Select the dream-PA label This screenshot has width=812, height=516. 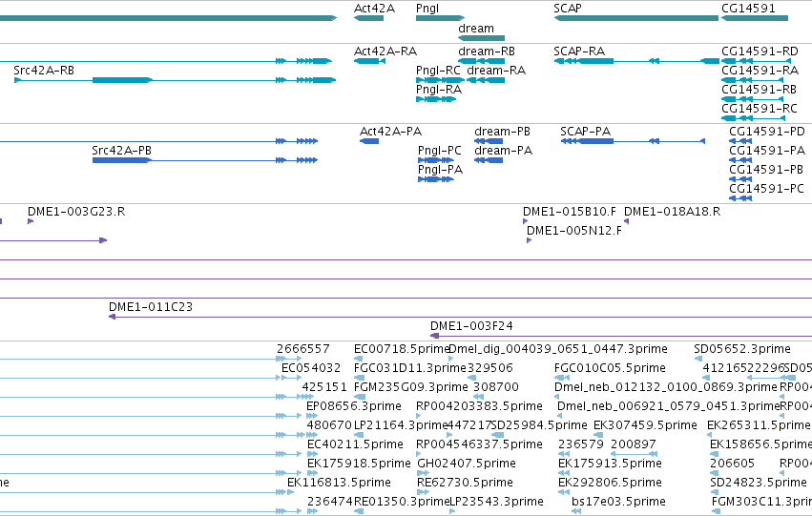(504, 151)
